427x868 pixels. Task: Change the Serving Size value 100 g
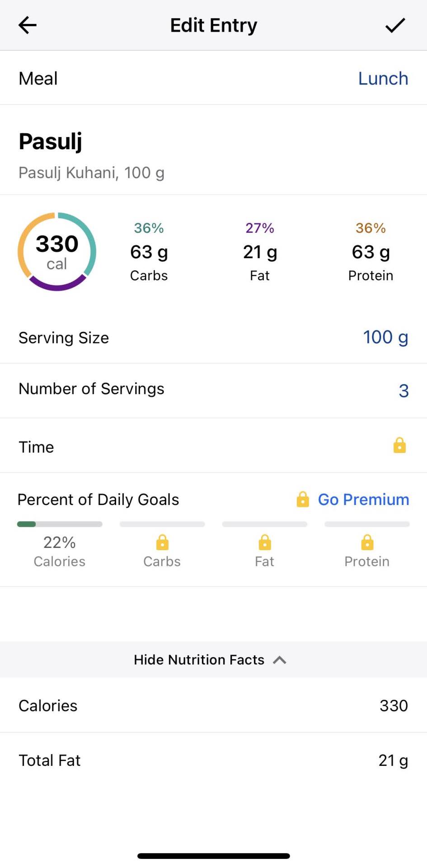385,337
